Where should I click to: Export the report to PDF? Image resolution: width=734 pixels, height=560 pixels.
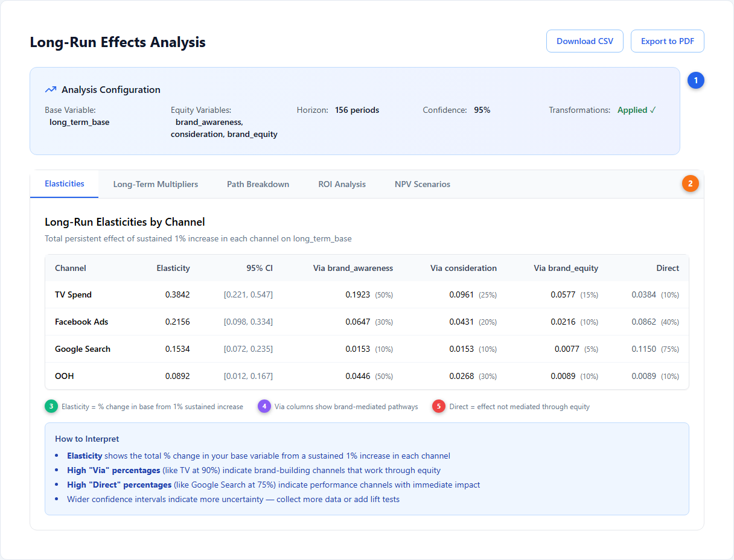tap(668, 41)
